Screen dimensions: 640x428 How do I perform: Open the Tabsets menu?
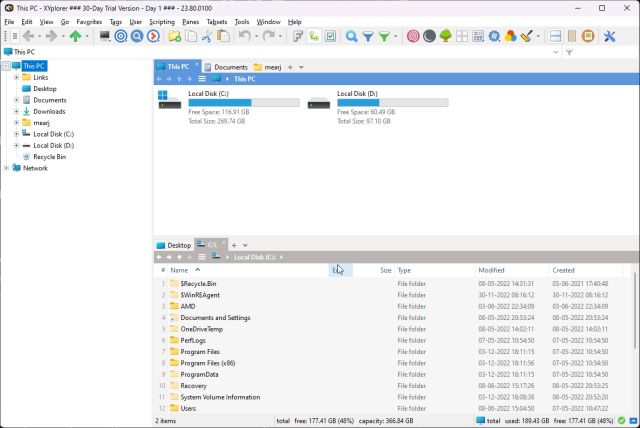click(x=217, y=22)
